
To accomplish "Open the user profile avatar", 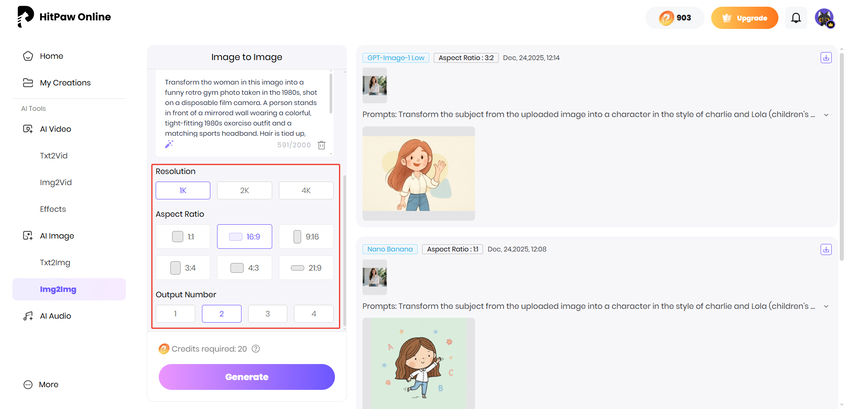I will click(x=824, y=18).
